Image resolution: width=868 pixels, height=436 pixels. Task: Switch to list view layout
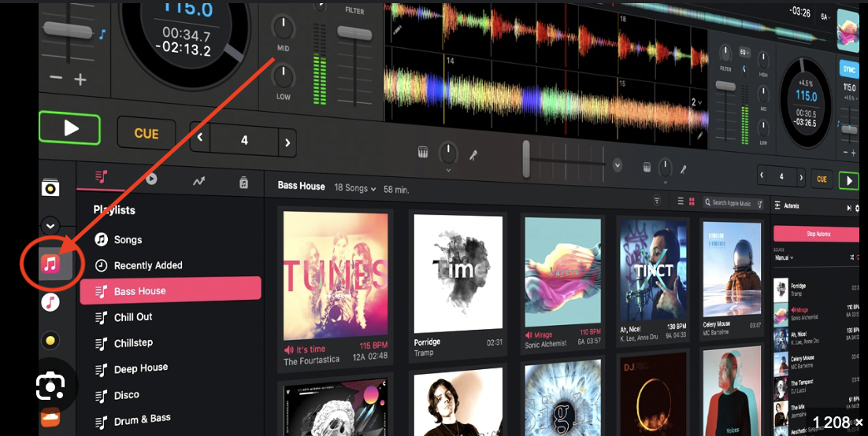(x=681, y=201)
